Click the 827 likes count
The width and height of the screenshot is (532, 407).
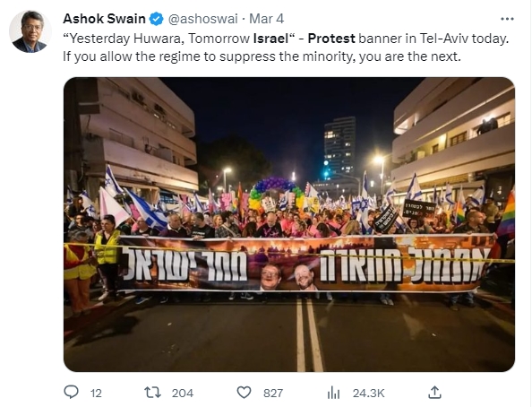[x=273, y=393]
